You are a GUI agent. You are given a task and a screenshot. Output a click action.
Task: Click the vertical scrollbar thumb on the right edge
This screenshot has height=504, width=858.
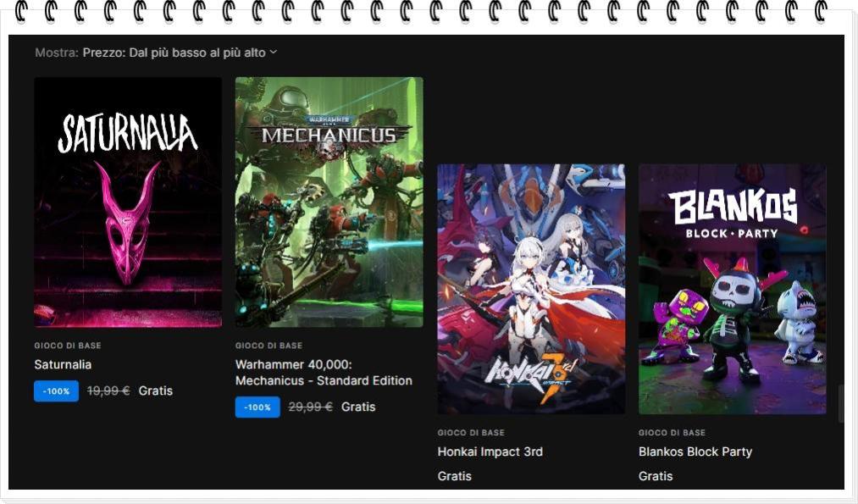[x=840, y=404]
